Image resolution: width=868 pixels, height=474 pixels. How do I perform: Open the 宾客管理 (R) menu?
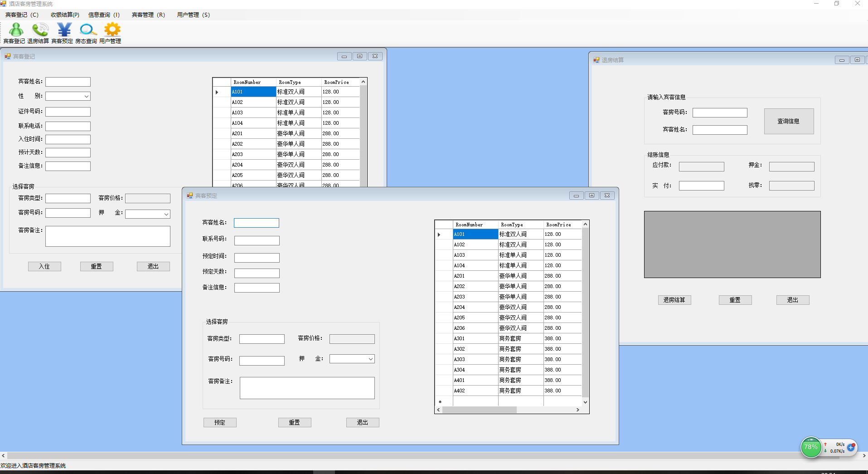coord(148,15)
